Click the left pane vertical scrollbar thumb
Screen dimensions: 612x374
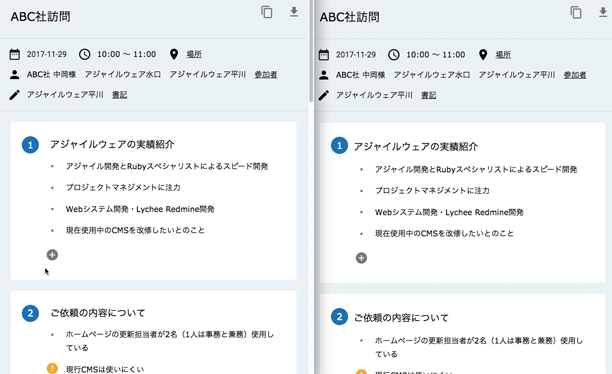(x=311, y=51)
